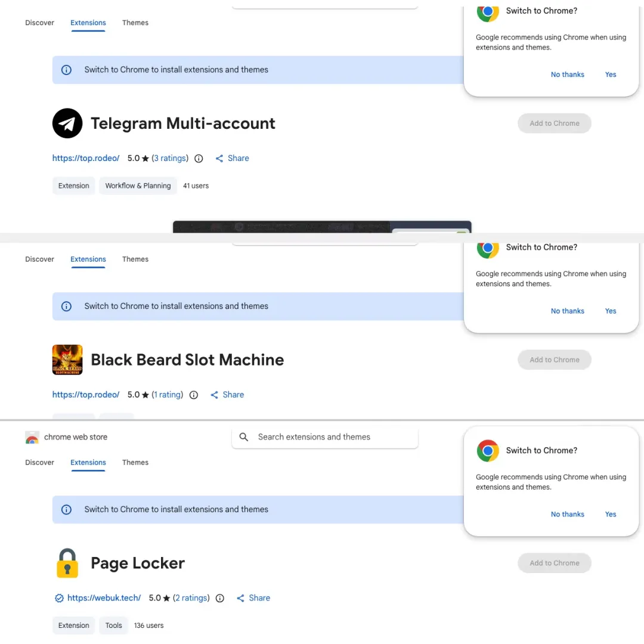Click Add to Chrome for Page Locker
Viewport: 644px width, 644px height.
coord(554,563)
